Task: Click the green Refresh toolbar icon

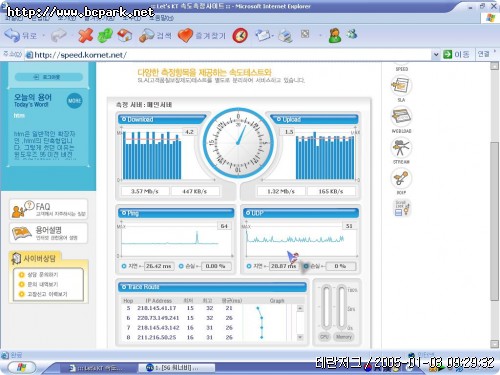Action: 105,35
